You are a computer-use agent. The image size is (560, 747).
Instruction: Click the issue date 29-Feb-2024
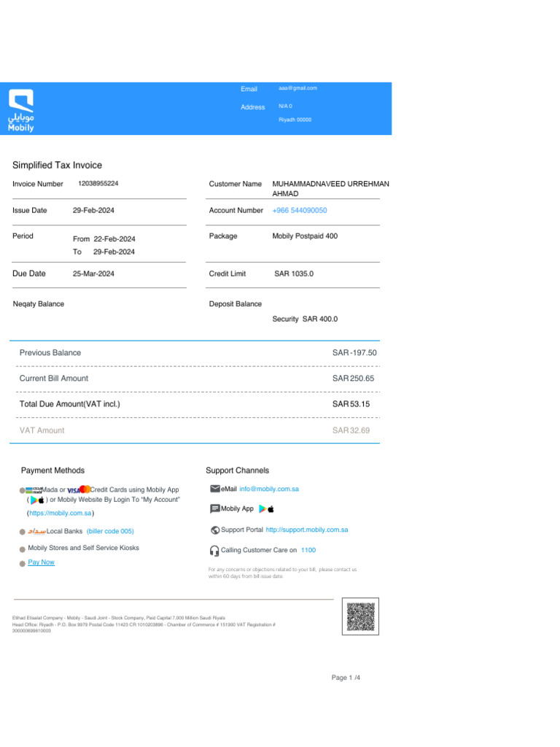pos(93,210)
